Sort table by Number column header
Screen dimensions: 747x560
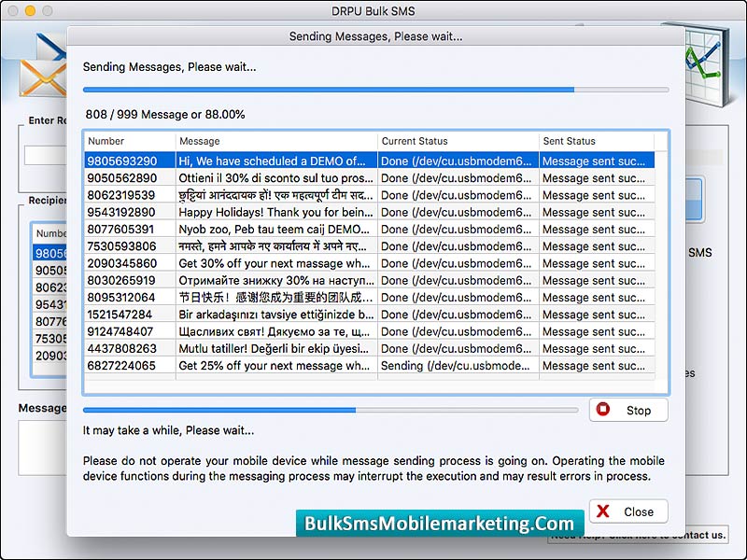tap(129, 141)
